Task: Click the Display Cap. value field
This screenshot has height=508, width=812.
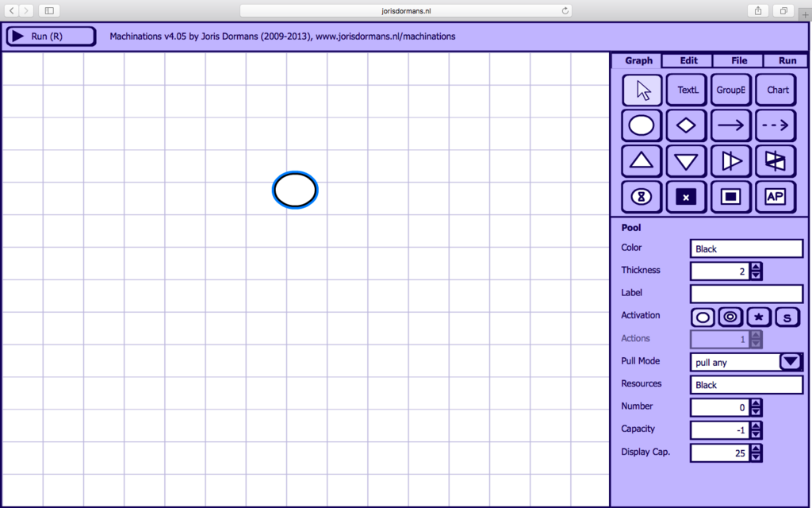Action: pos(720,453)
